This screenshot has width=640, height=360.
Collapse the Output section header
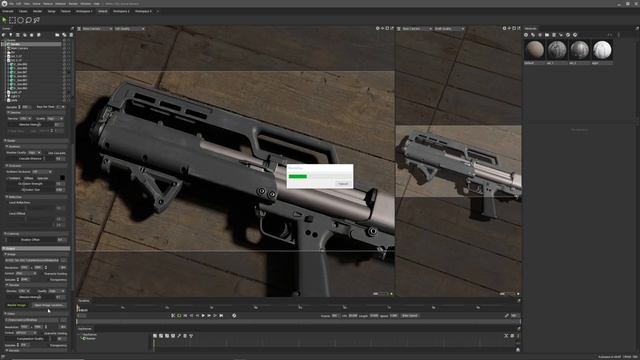36,248
